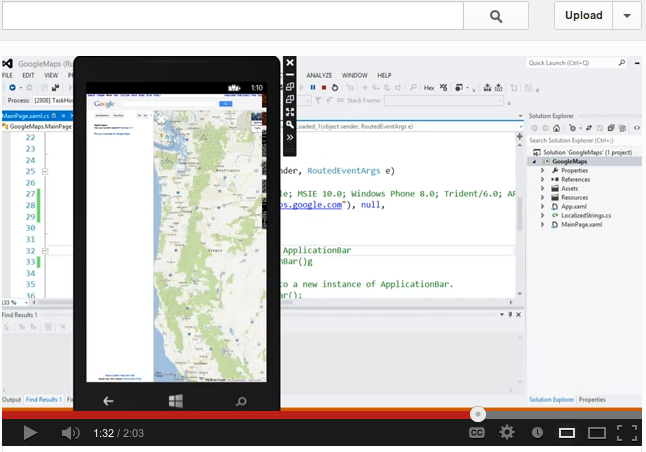Screen dimensions: 646x452
Task: Click the Stop debugging red square icon
Action: pos(324,87)
